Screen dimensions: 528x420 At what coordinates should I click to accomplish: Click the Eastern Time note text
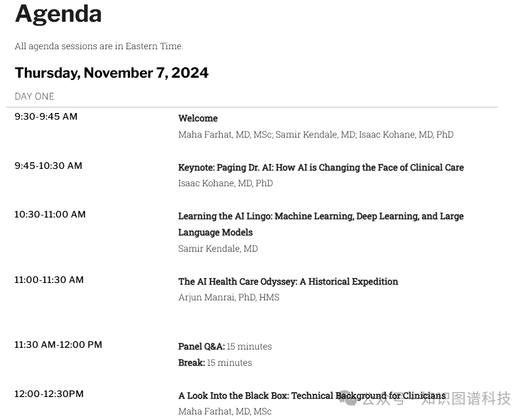[99, 46]
